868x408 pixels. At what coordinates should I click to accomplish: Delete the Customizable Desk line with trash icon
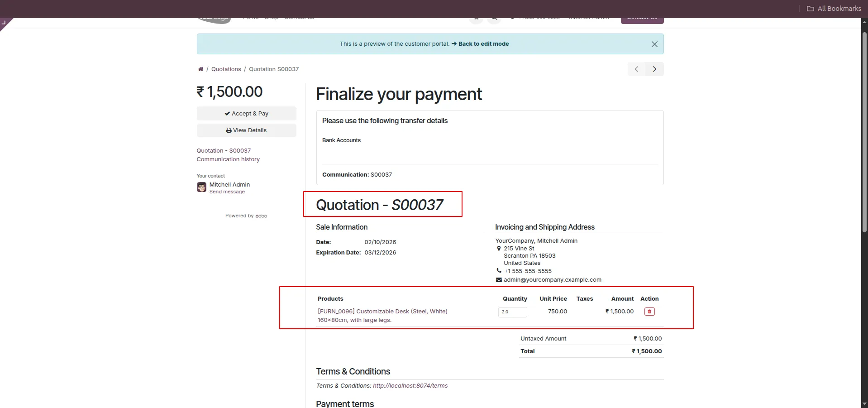click(649, 312)
